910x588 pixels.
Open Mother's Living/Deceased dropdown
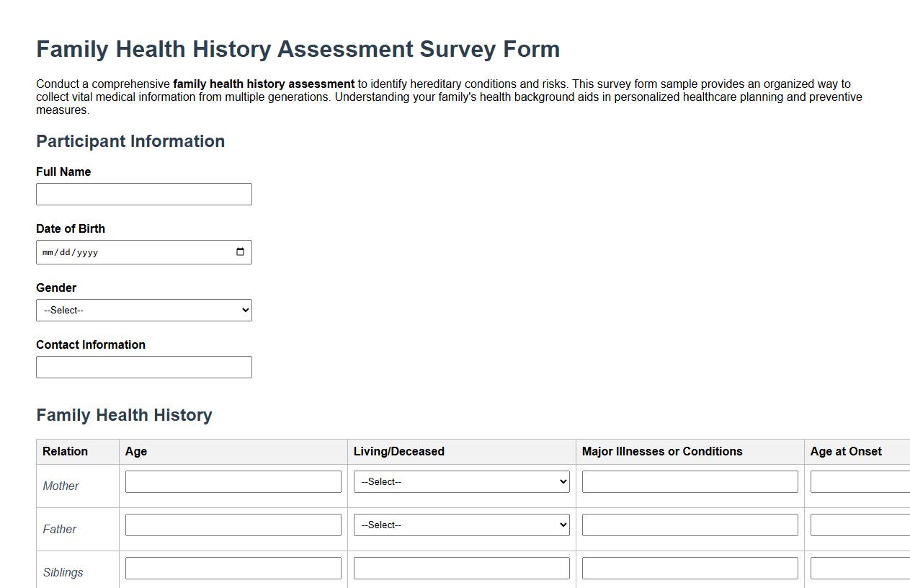pyautogui.click(x=460, y=481)
